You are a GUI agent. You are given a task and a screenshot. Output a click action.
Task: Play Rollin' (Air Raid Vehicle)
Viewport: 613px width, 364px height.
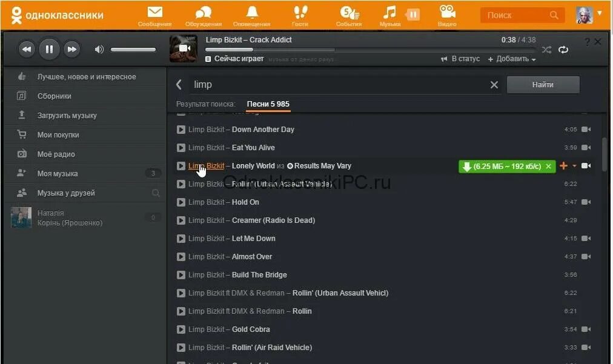(x=181, y=348)
